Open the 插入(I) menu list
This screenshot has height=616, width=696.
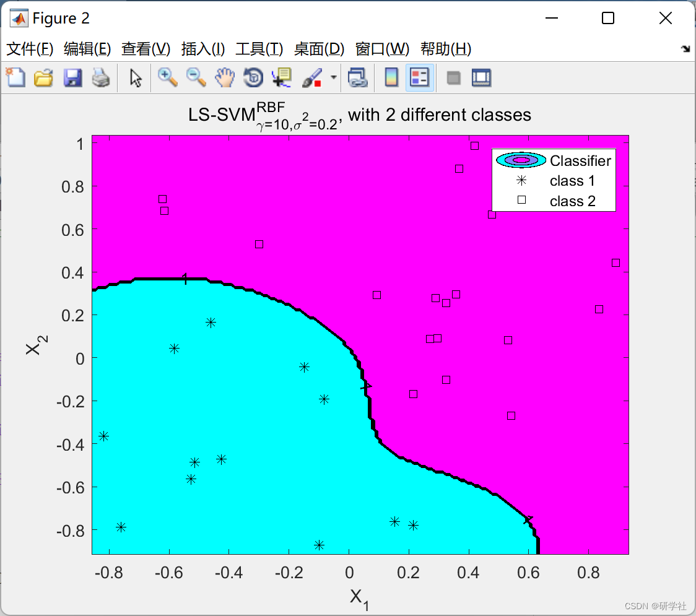(x=202, y=49)
